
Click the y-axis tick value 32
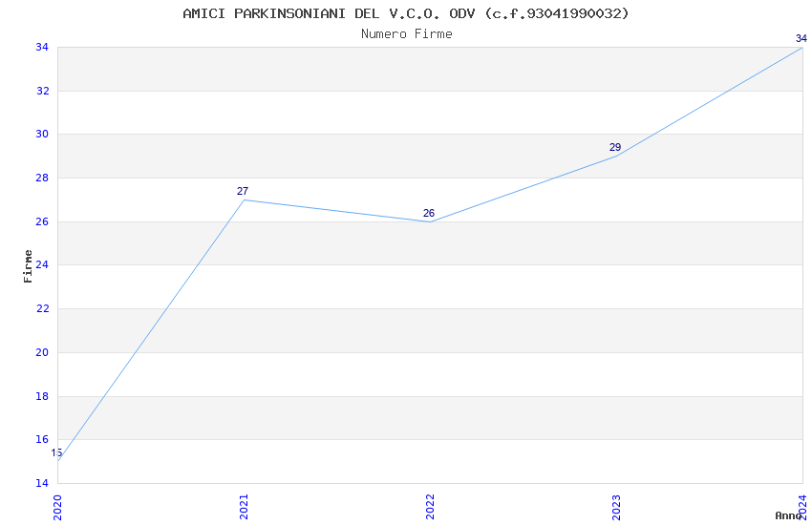click(42, 91)
